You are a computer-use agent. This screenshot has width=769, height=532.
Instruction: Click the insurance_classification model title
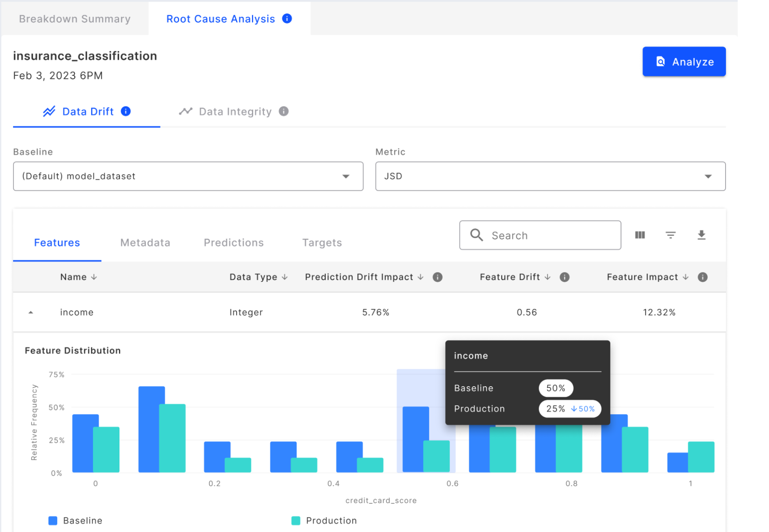[x=85, y=56]
